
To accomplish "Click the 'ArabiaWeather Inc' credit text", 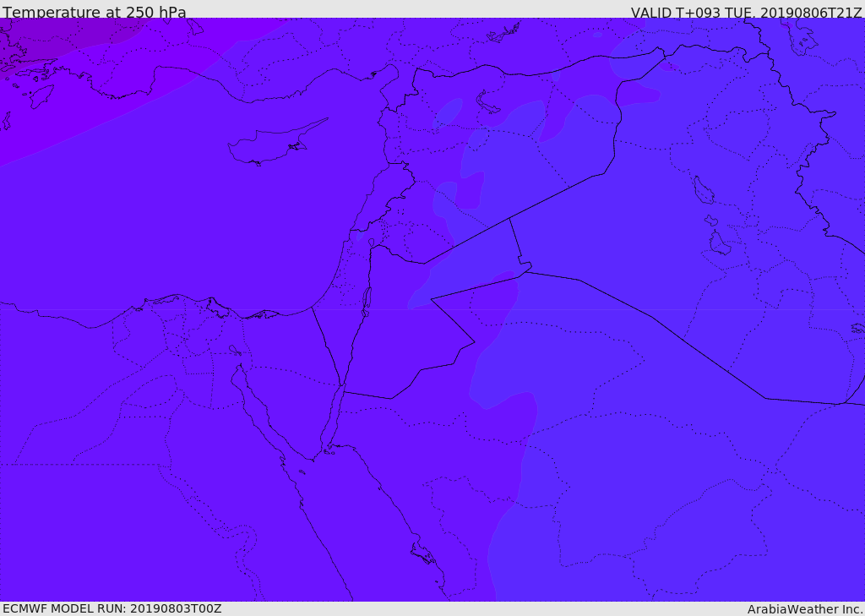I will 804,609.
